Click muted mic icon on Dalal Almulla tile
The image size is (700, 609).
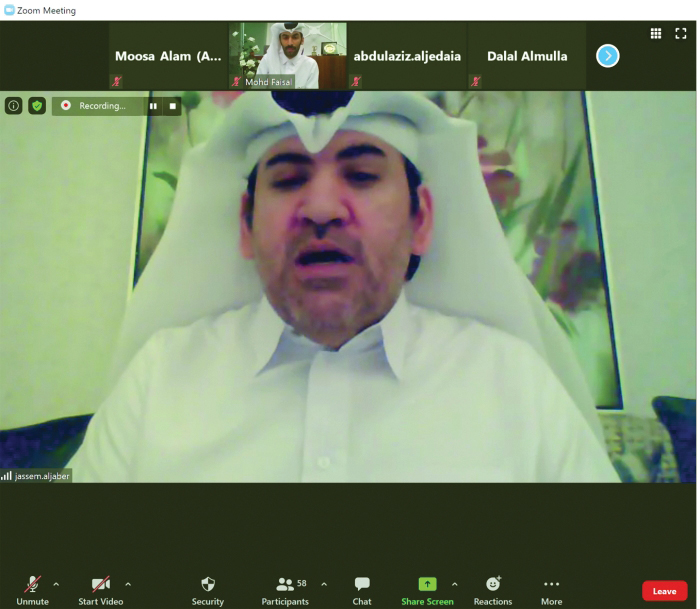click(x=475, y=81)
